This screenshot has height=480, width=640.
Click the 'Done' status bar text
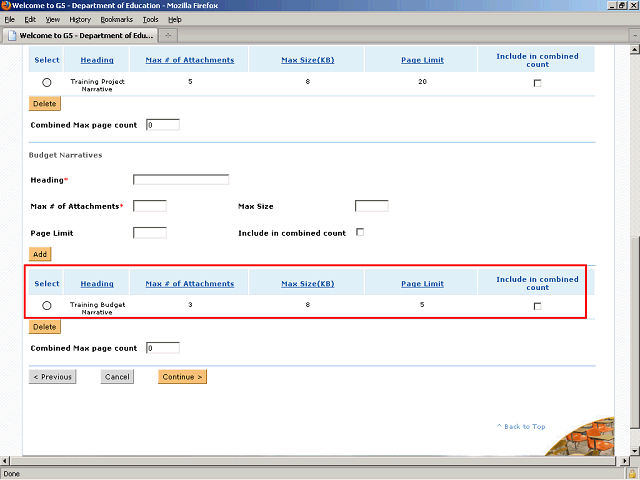point(11,474)
